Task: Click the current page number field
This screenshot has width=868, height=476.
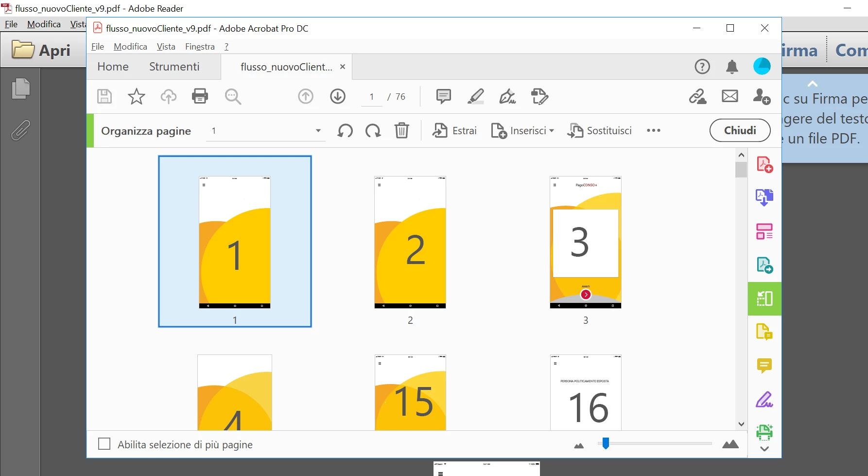Action: (x=372, y=97)
